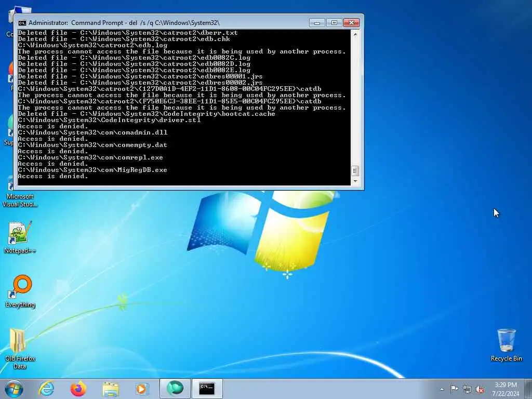Open the Notepad++ desktop shortcut
Screen dimensions: 532x399
20,237
